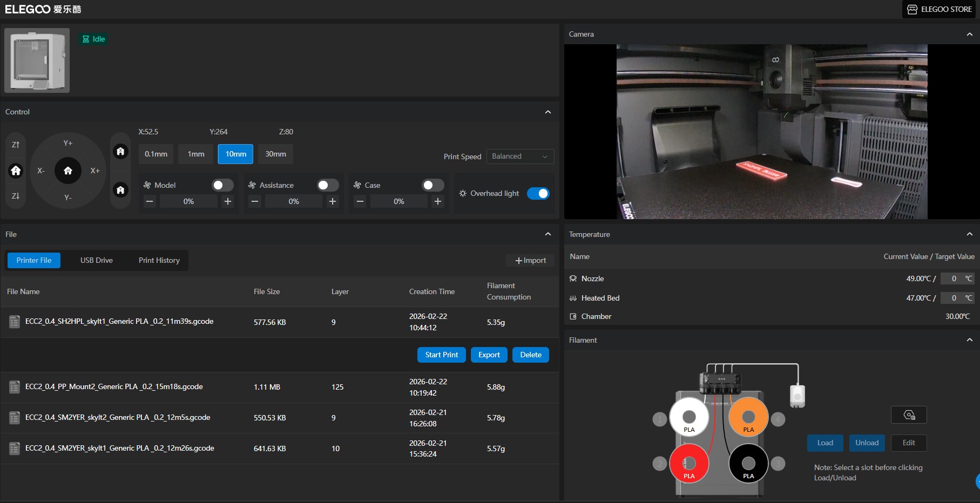The height and width of the screenshot is (503, 980).
Task: Collapse the Camera panel
Action: pyautogui.click(x=969, y=34)
